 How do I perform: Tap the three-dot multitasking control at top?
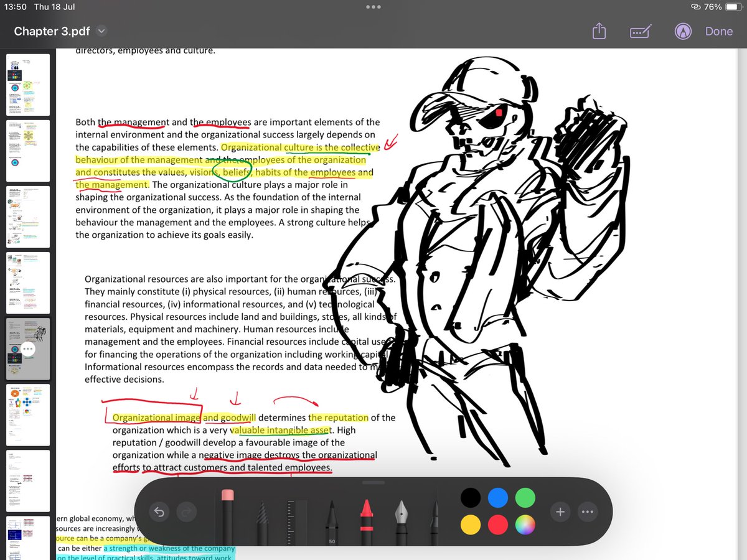(374, 7)
